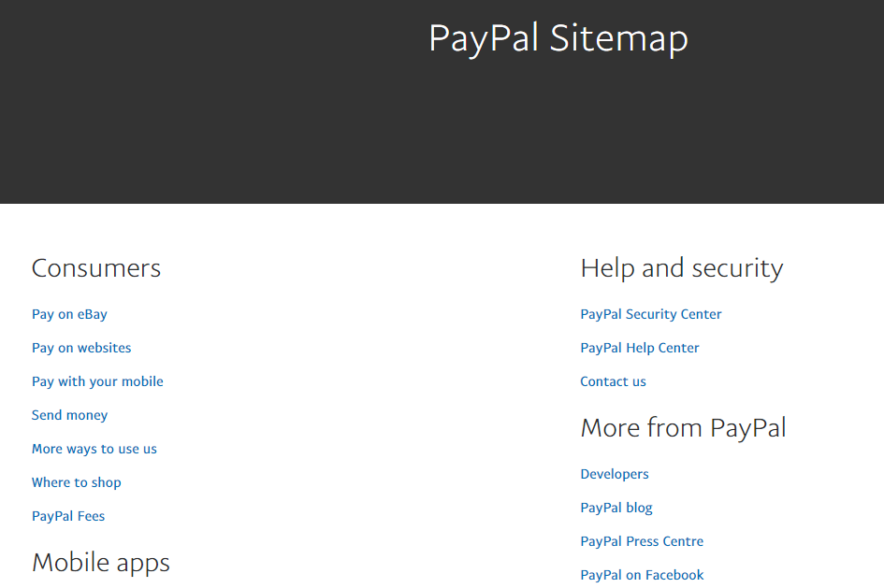
Task: Click the PayPal on Facebook link
Action: coord(642,575)
